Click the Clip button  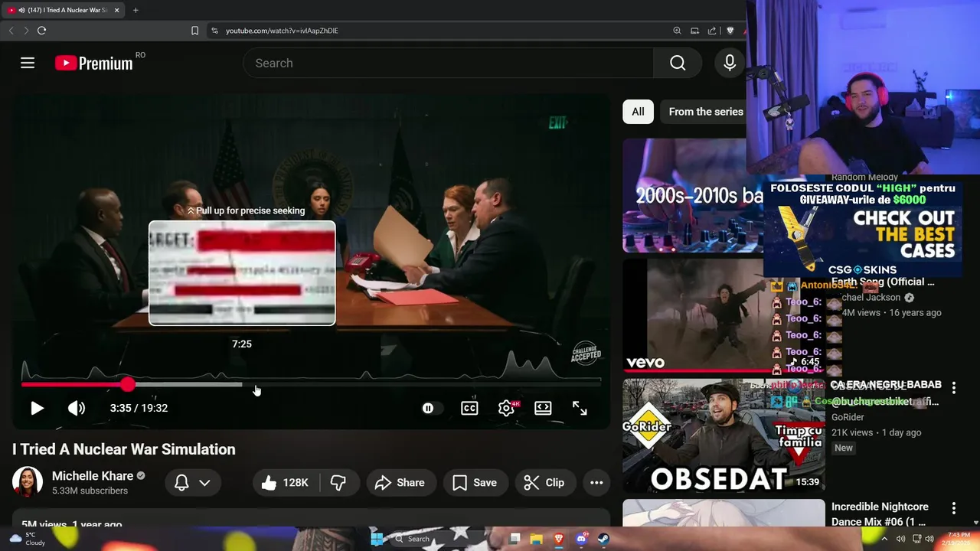[x=544, y=483]
